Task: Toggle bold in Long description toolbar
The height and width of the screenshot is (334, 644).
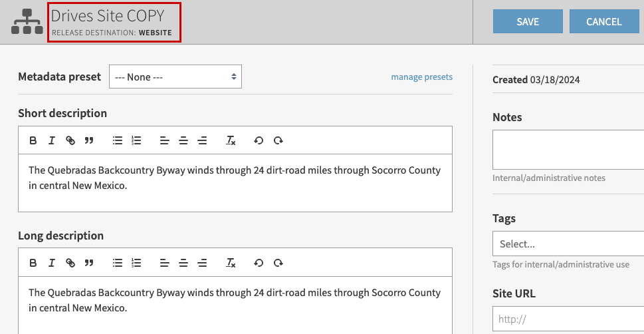Action: point(33,263)
